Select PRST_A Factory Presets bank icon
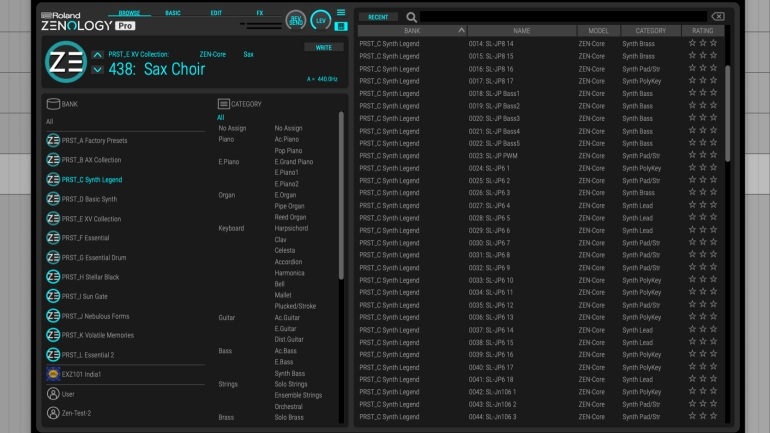The image size is (770, 433). pyautogui.click(x=53, y=140)
